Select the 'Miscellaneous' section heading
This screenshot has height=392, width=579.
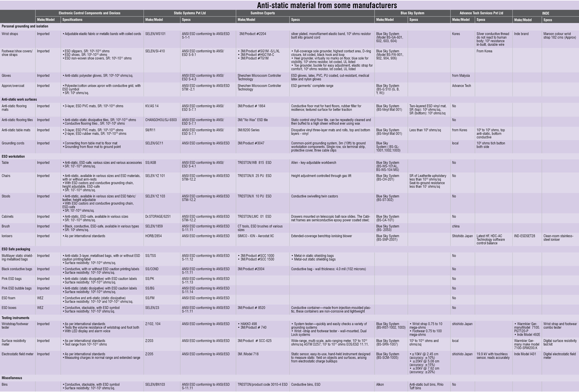[12, 378]
